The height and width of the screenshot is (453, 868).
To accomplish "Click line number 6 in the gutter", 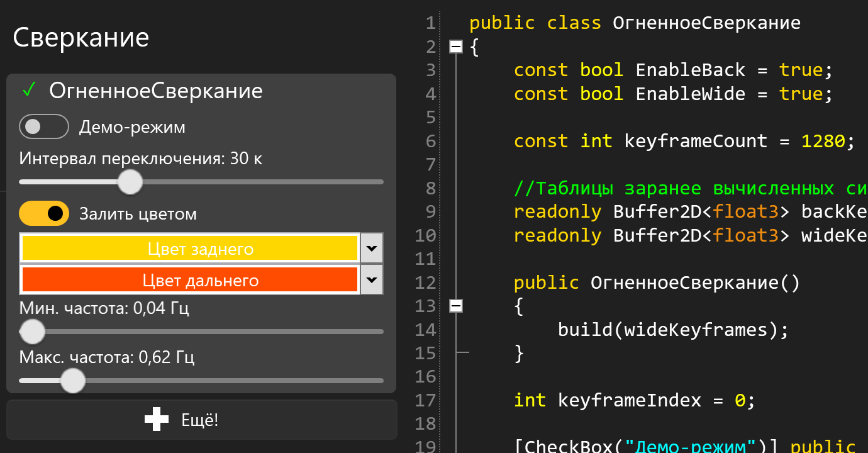I will point(430,141).
